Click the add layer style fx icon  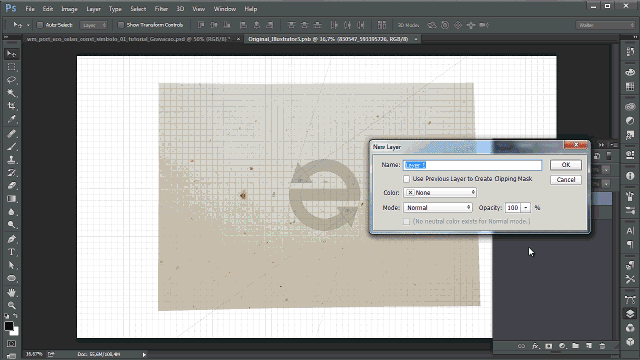click(535, 346)
